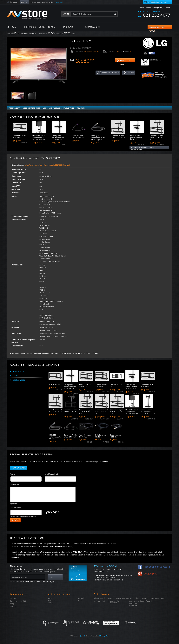Click the Compara cu alt produs button
Screen dimensions: 179x644
pyautogui.click(x=108, y=72)
